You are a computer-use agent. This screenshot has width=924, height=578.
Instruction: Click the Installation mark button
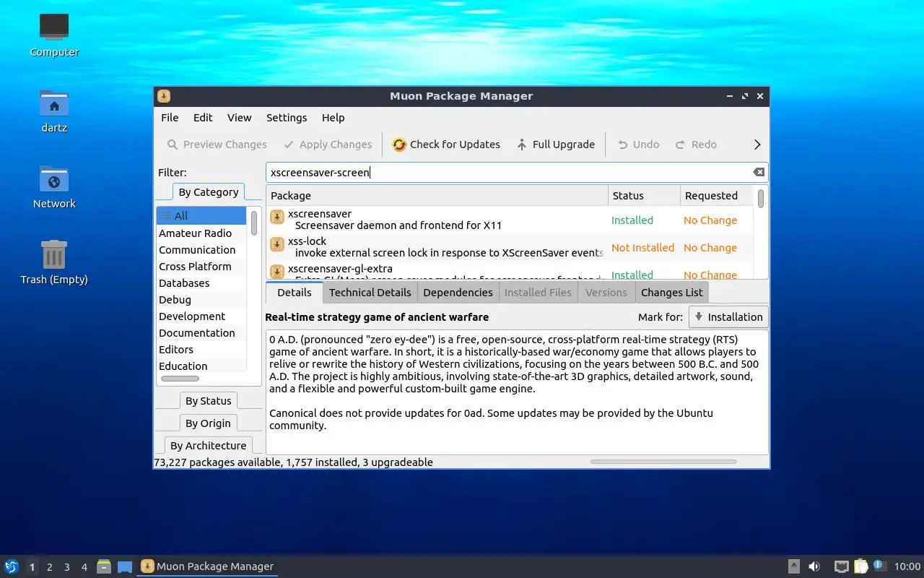point(728,316)
